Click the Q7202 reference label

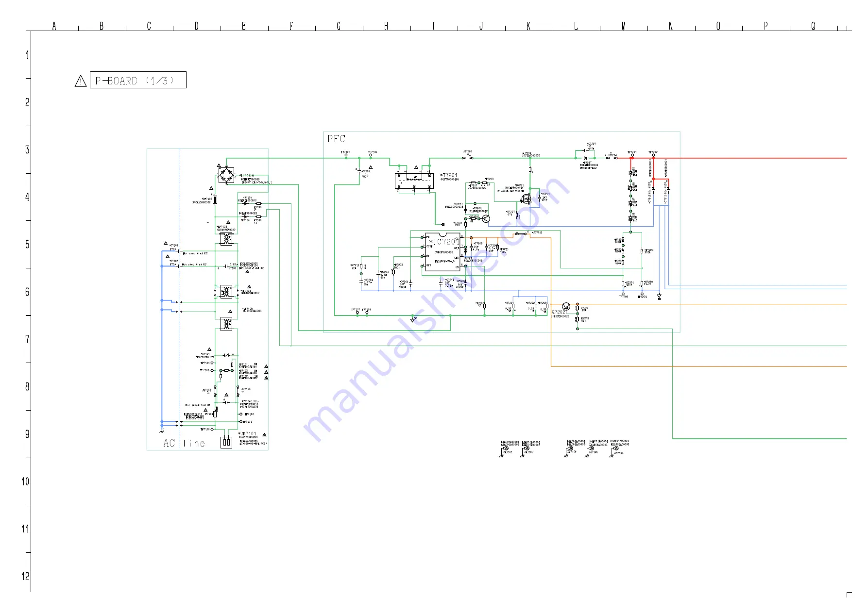click(x=559, y=313)
